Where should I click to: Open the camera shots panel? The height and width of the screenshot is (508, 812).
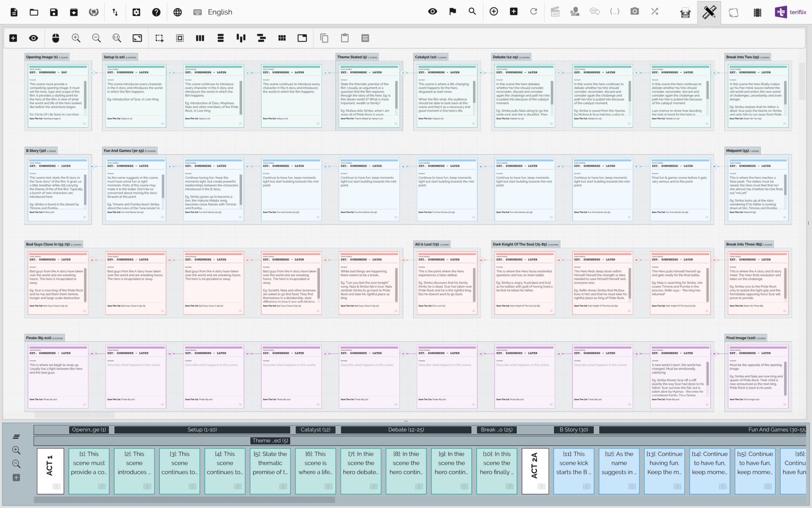tap(634, 12)
